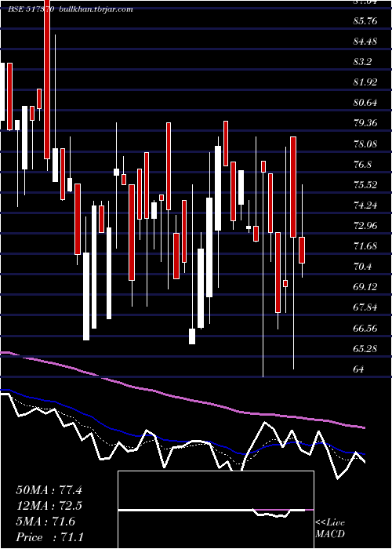Viewport: 392px width, 549px height.
Task: Click the 79.36 price axis label
Action: point(365,123)
